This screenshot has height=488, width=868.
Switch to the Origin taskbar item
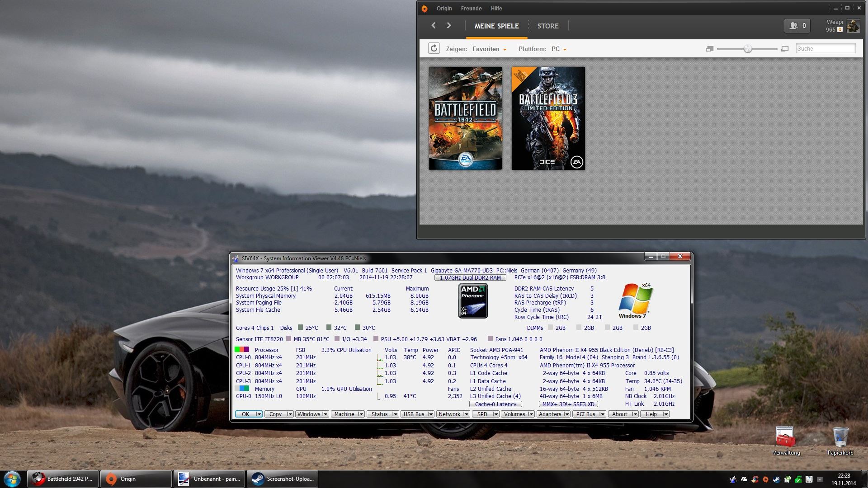(136, 479)
